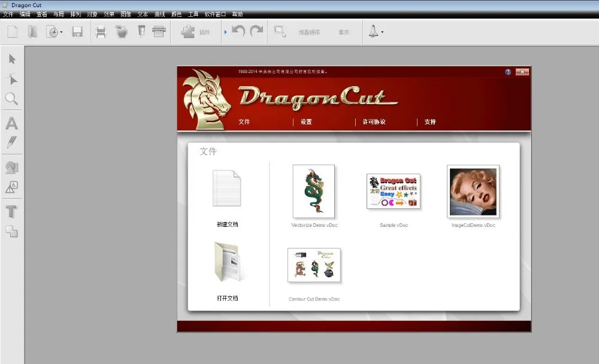Viewport: 599px width, 364px height.
Task: Open the 效果 menu
Action: point(109,14)
